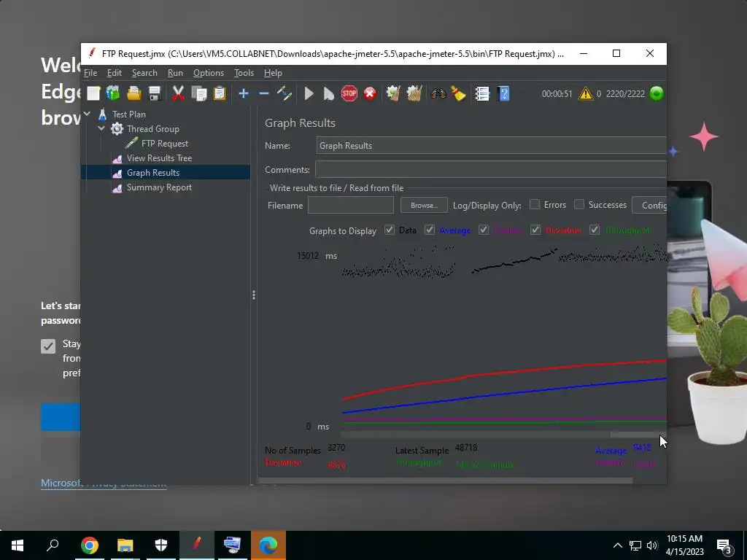The width and height of the screenshot is (747, 560).
Task: Collapse all nodes with minus icon
Action: (264, 93)
